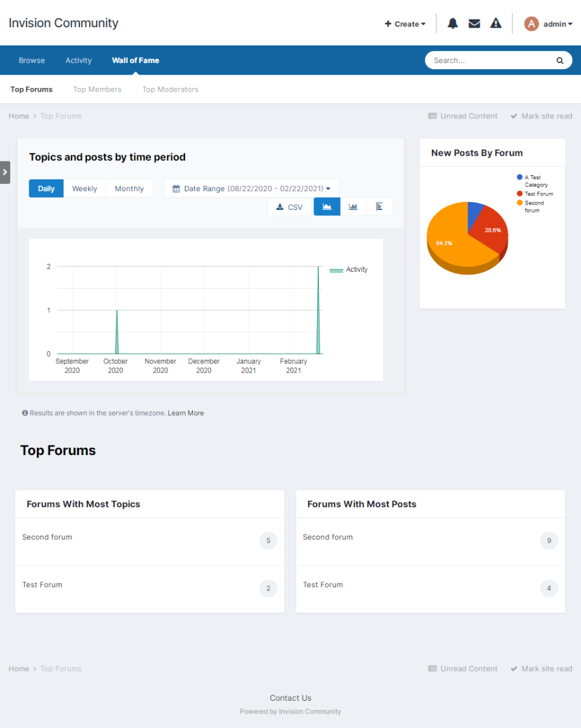This screenshot has height=728, width=581.
Task: Go to the Top Members tab
Action: (x=97, y=89)
